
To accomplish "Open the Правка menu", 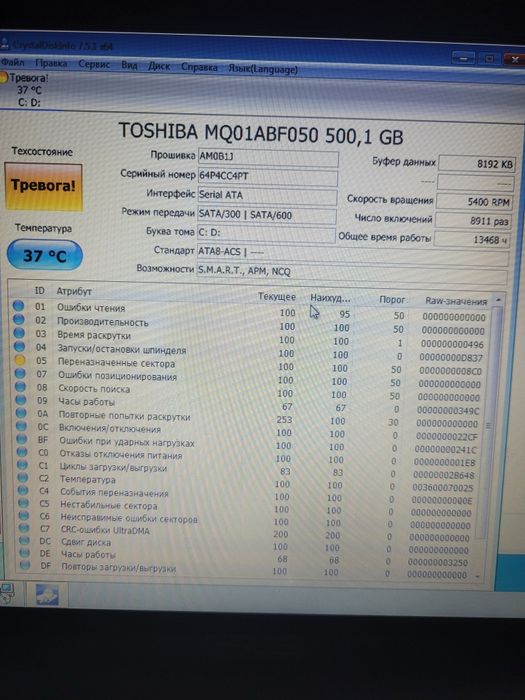I will point(51,63).
